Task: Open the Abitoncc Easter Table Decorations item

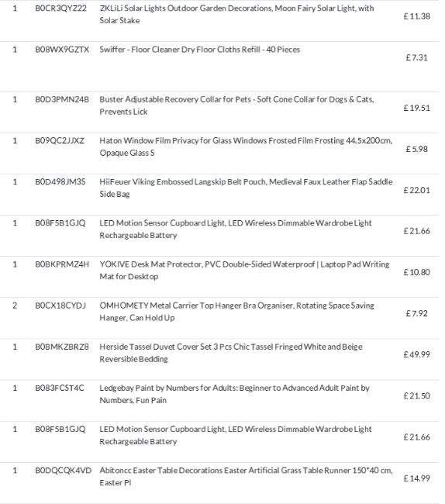Action: point(246,476)
